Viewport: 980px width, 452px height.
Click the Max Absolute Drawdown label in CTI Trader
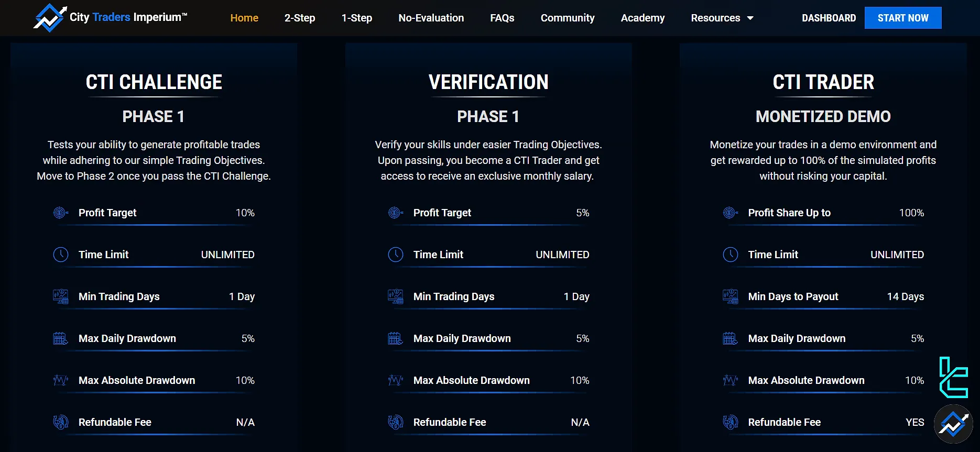pos(807,380)
